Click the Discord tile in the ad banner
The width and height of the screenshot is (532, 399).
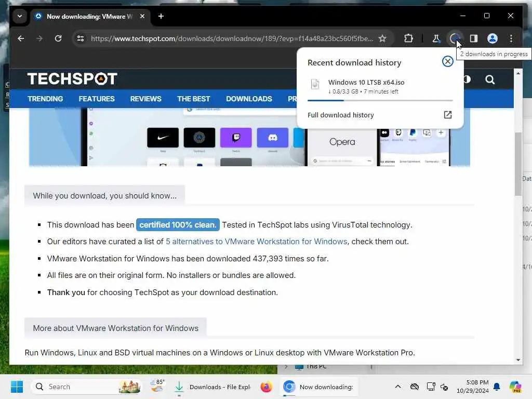tap(272, 137)
